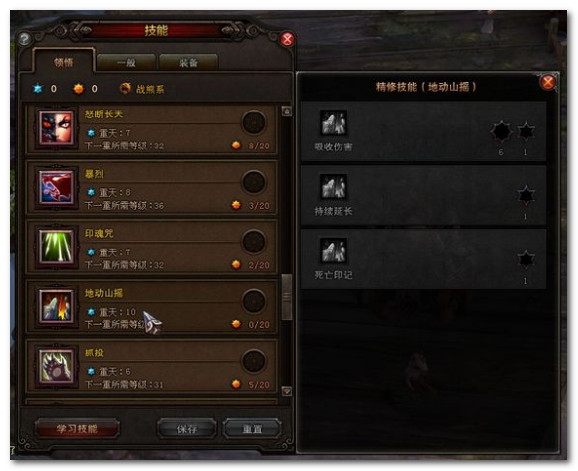The width and height of the screenshot is (578, 471).
Task: Select the 地动山摇 skill icon
Action: (x=56, y=306)
